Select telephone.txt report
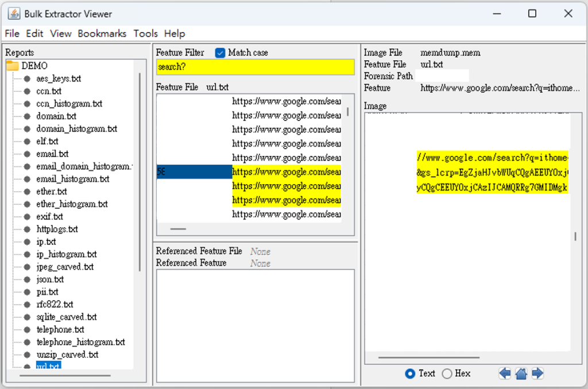This screenshot has width=588, height=389. coord(60,329)
